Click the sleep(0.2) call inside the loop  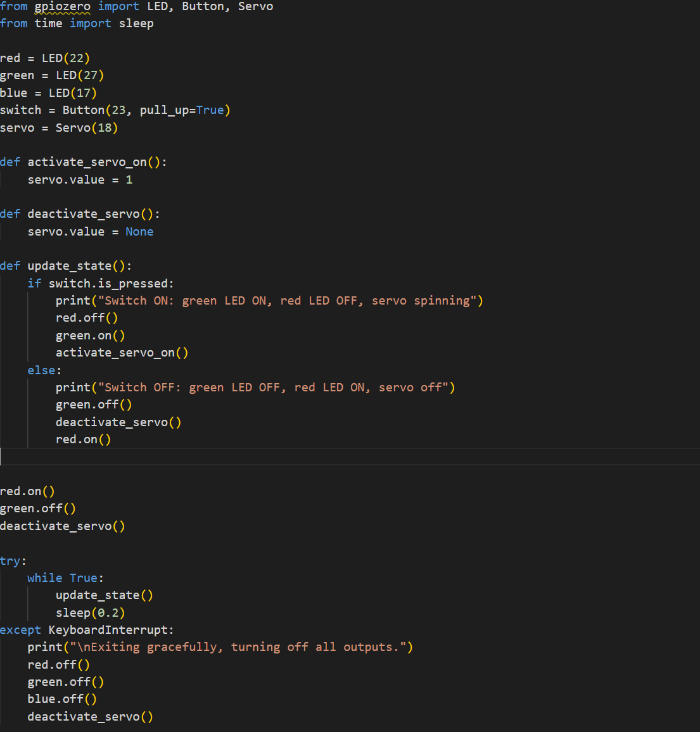pyautogui.click(x=90, y=613)
